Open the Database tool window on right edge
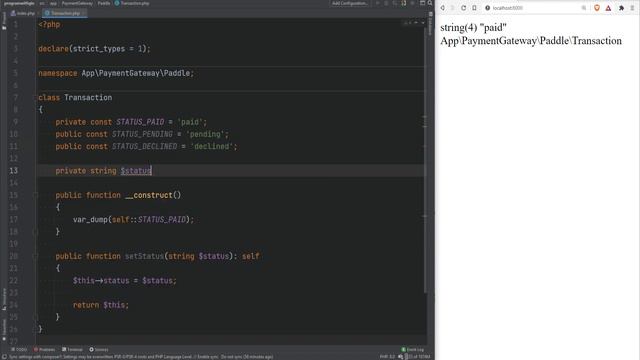The height and width of the screenshot is (360, 640). (430, 24)
